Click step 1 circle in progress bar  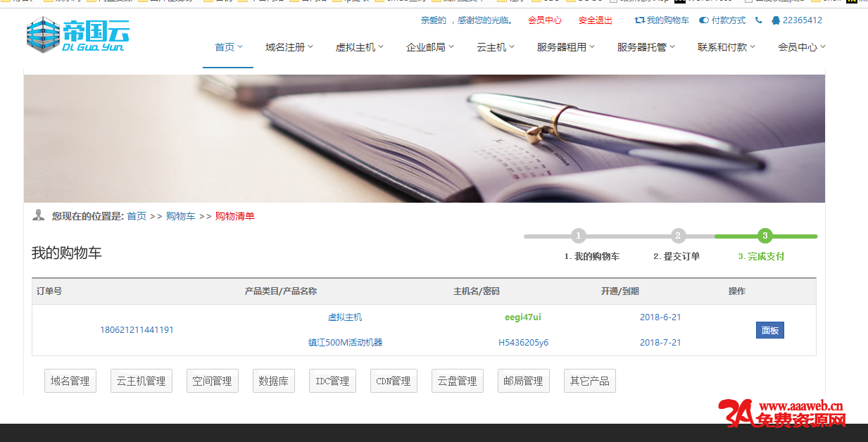tap(578, 236)
